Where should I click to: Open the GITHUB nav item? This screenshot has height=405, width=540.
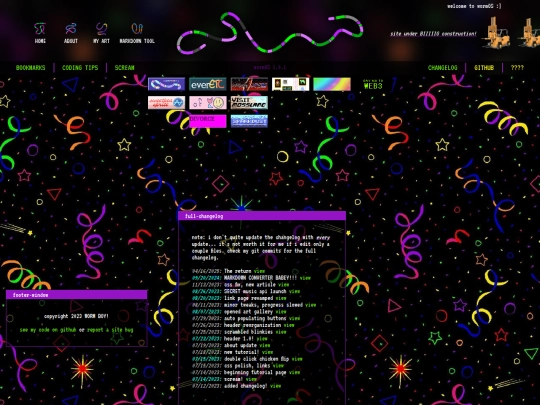[484, 68]
